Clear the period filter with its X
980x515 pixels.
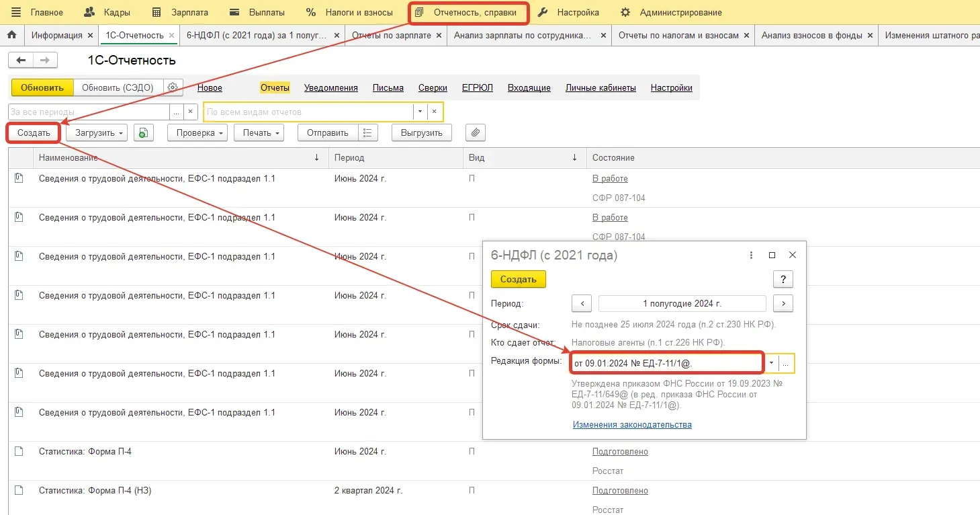(191, 112)
